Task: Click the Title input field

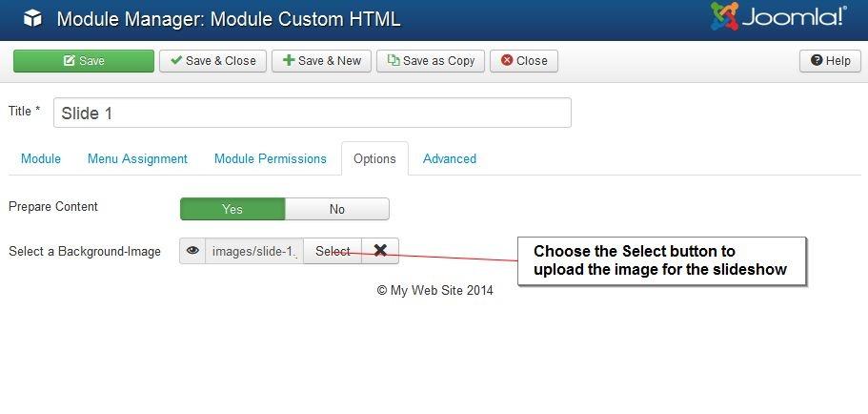Action: [x=312, y=113]
